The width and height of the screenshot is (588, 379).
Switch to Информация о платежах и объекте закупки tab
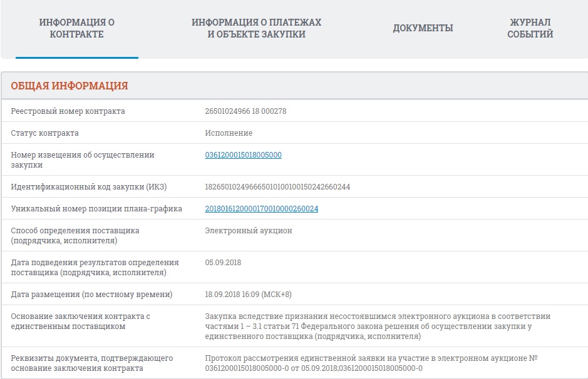coord(256,29)
